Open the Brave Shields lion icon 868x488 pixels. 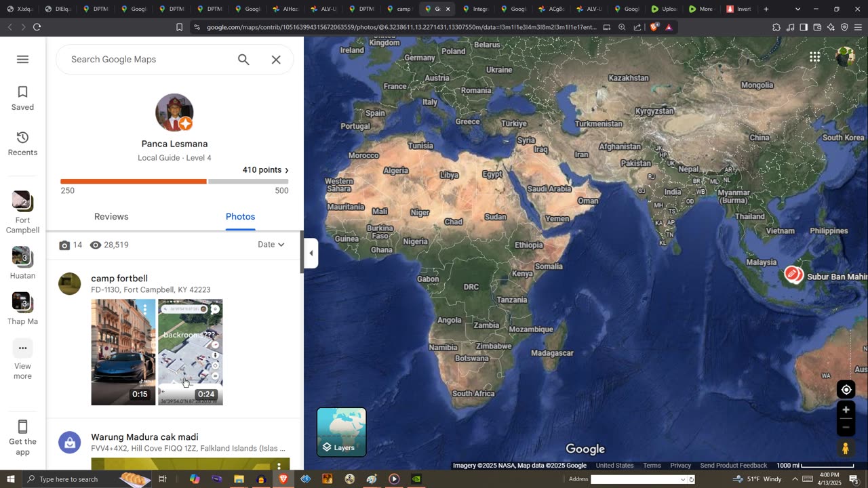coord(654,27)
